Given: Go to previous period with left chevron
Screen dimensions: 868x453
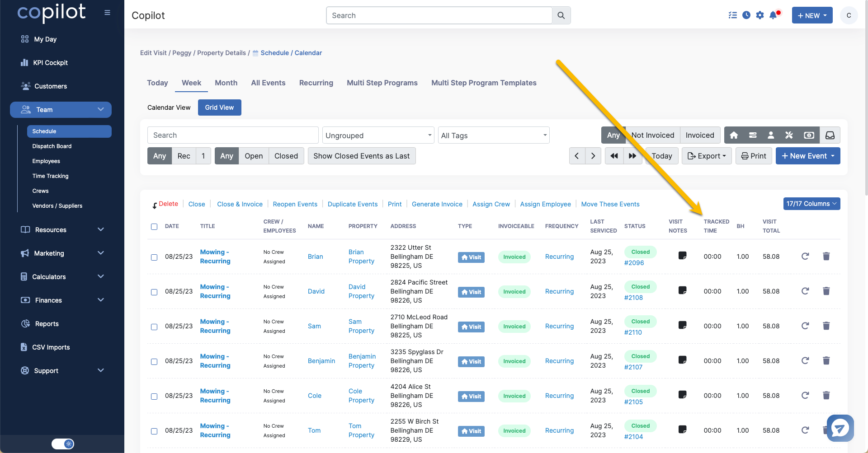Looking at the screenshot, I should [x=577, y=156].
